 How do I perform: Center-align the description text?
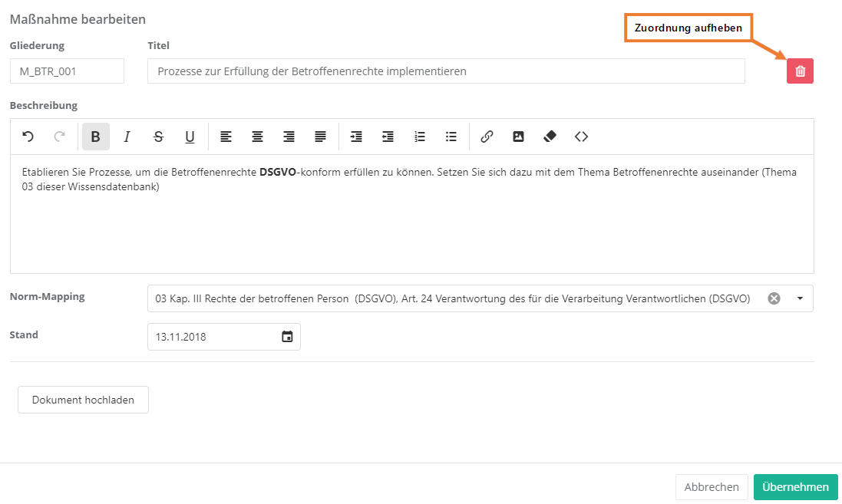pos(257,137)
